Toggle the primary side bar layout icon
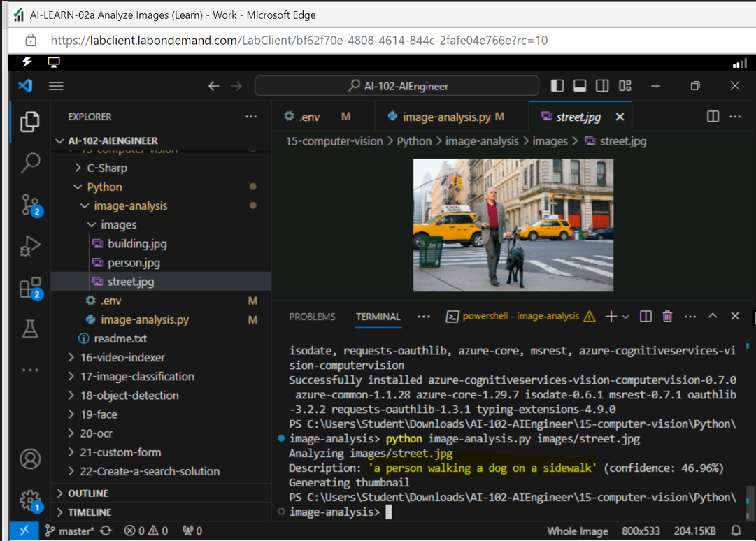Viewport: 756px width, 541px height. click(557, 86)
